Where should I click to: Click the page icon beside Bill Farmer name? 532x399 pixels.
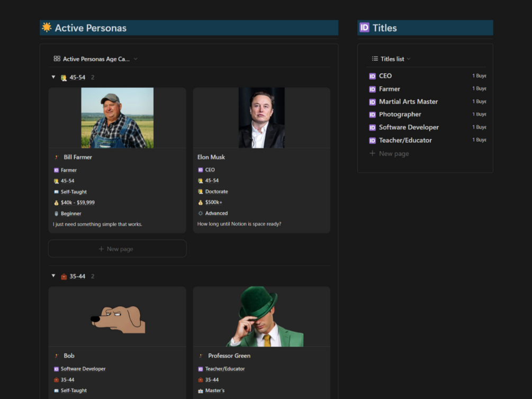tap(57, 157)
